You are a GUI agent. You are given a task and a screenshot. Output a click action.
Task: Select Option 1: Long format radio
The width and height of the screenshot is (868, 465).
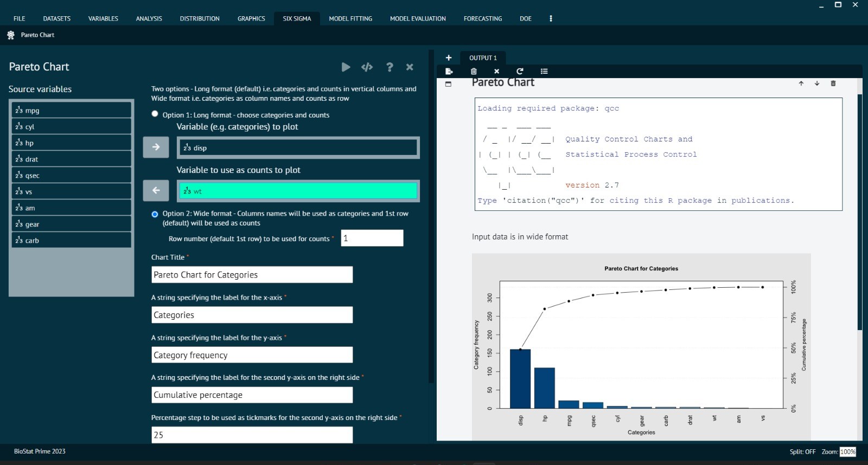pos(155,114)
